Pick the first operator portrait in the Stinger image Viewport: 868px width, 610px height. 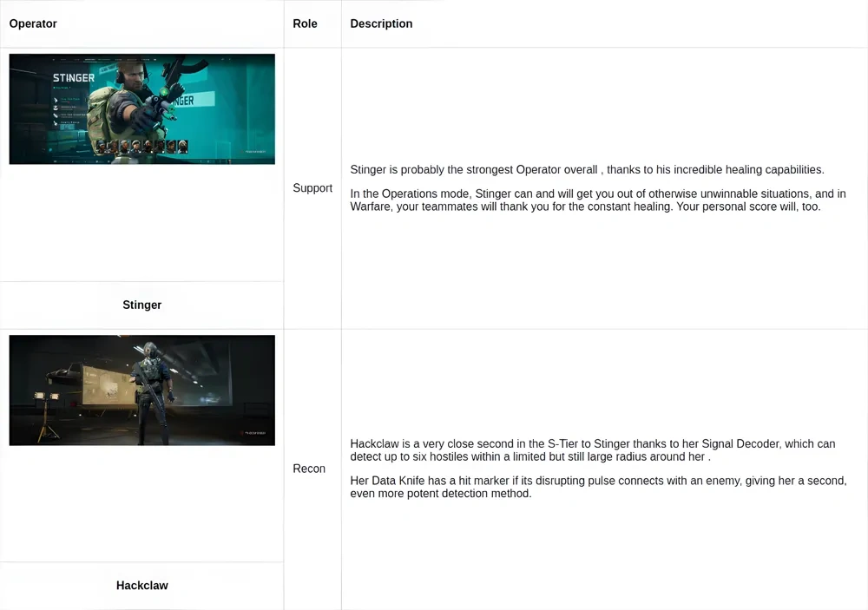click(102, 146)
